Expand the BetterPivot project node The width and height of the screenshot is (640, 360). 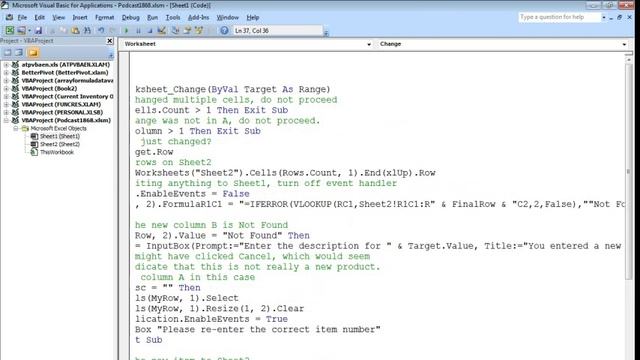coord(6,73)
